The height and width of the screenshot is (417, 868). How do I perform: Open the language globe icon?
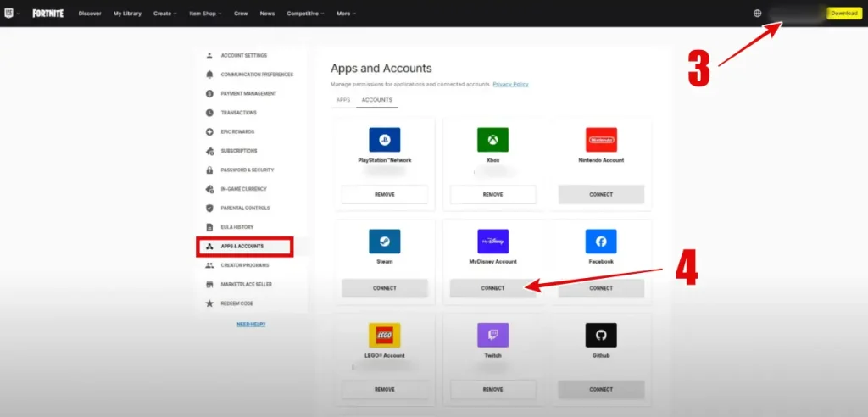(x=757, y=14)
